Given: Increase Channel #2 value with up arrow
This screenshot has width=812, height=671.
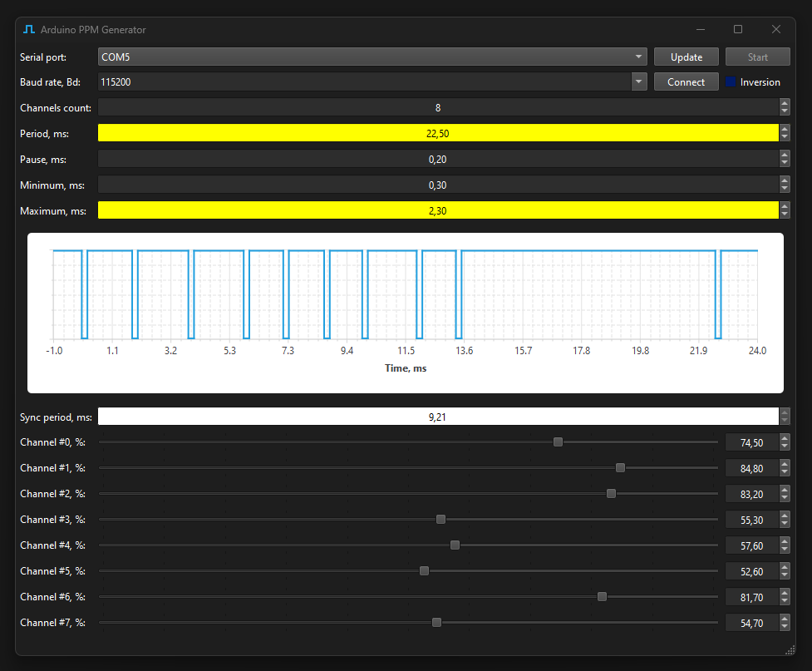Looking at the screenshot, I should point(785,490).
